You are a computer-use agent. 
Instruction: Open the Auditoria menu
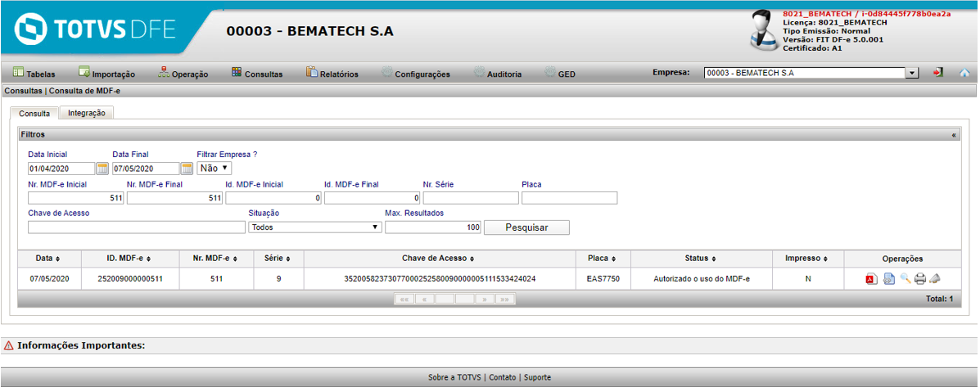pyautogui.click(x=498, y=74)
